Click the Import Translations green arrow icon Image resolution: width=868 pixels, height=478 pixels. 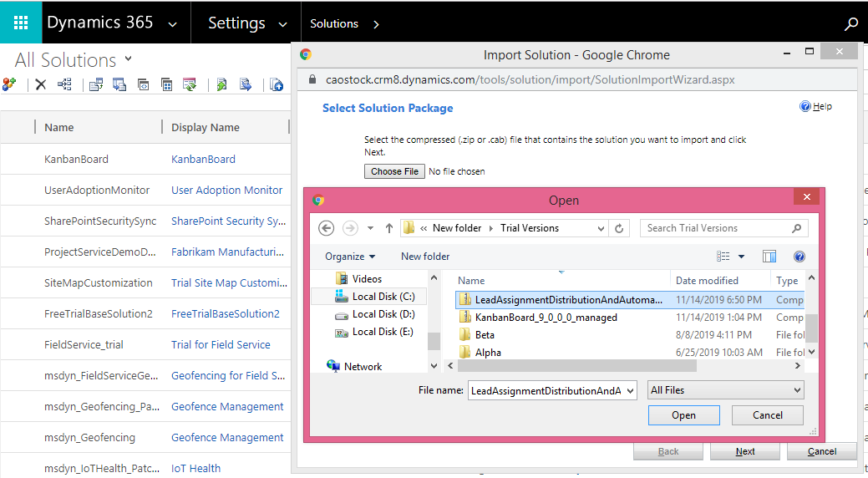tap(221, 84)
